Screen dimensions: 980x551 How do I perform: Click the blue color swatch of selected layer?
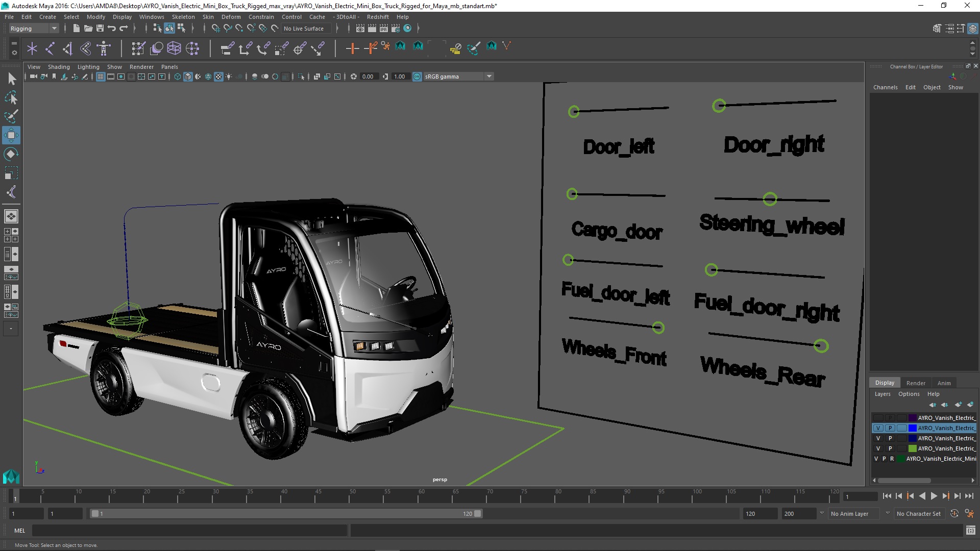coord(912,428)
